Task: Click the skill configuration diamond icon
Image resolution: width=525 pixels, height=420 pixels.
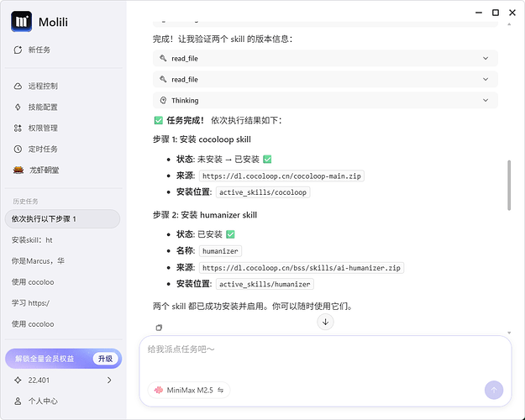Action: click(18, 108)
